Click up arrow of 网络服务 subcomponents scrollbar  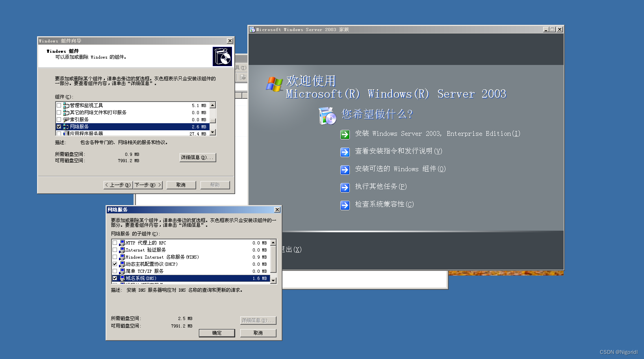[273, 242]
